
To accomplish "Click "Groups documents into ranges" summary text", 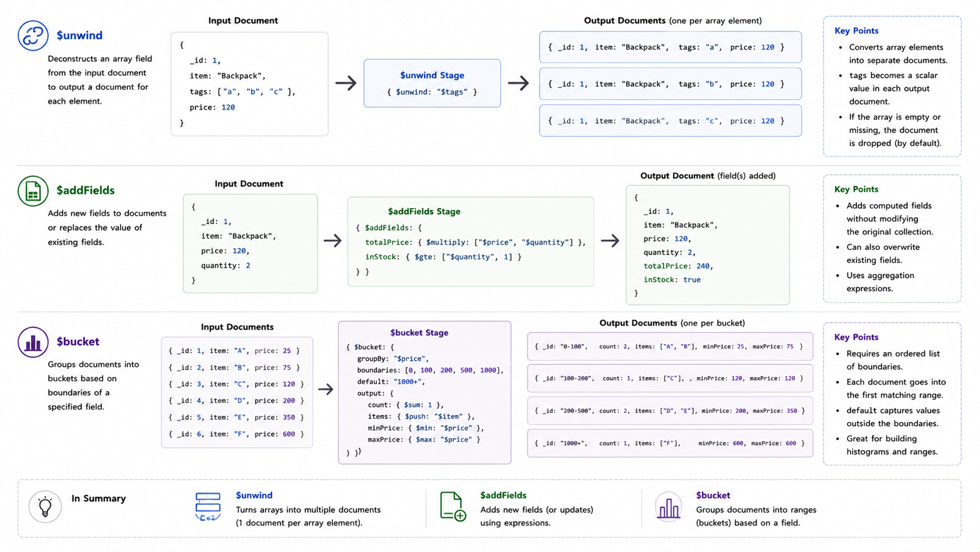I will coord(756,510).
